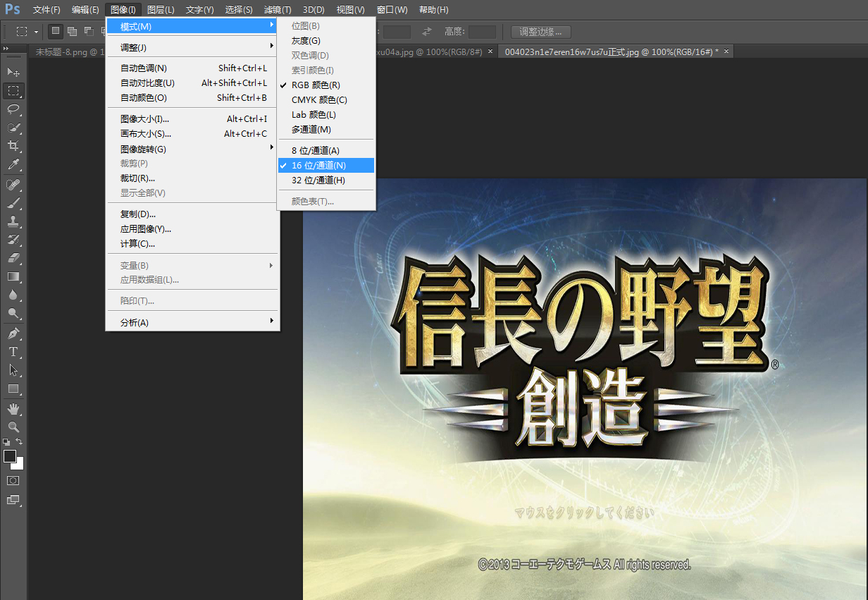Open the 编辑(E) menu
This screenshot has height=600, width=868.
point(85,10)
